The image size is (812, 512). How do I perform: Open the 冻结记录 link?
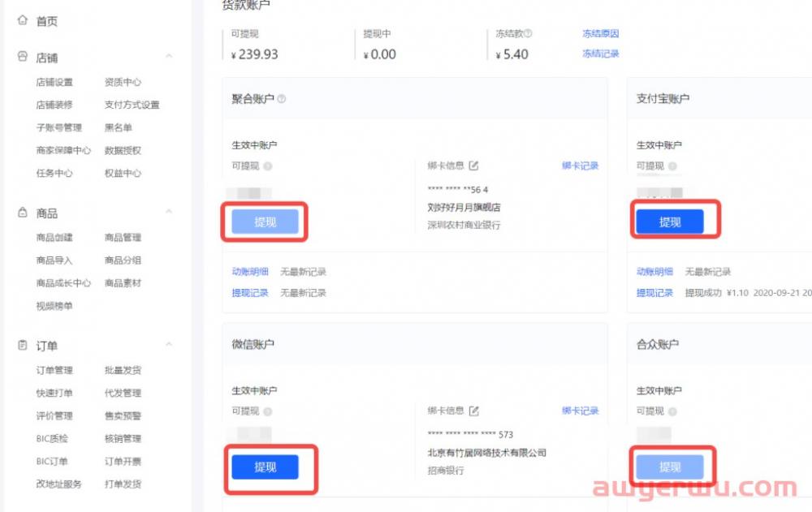(x=601, y=54)
